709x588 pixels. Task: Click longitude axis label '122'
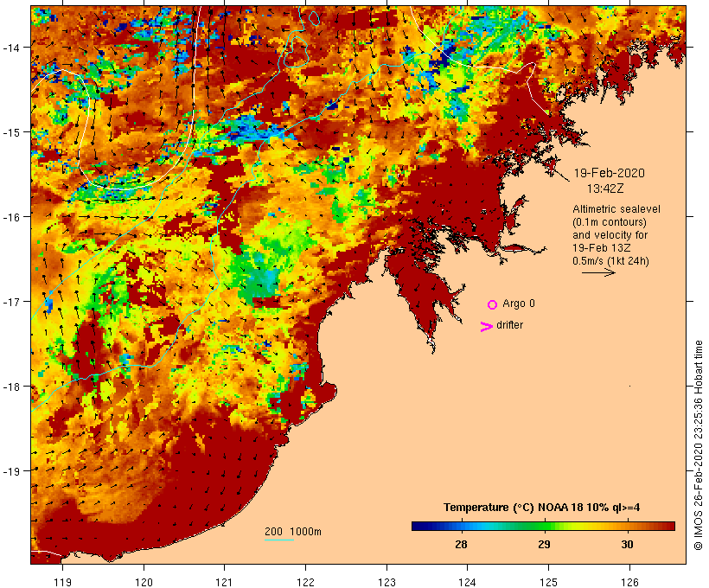(x=306, y=582)
